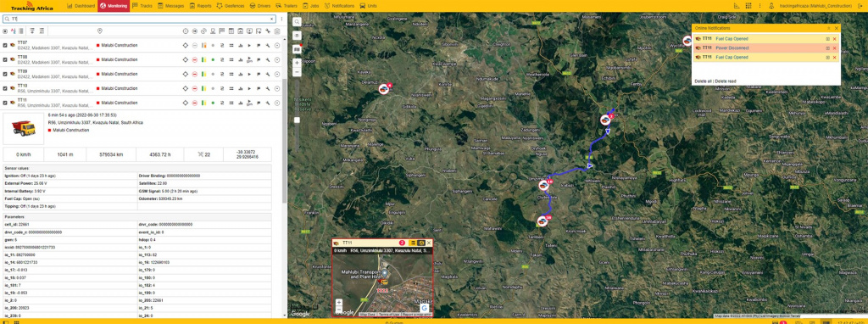Zoom in on the TT11 mini-map
The image size is (868, 324).
click(339, 303)
